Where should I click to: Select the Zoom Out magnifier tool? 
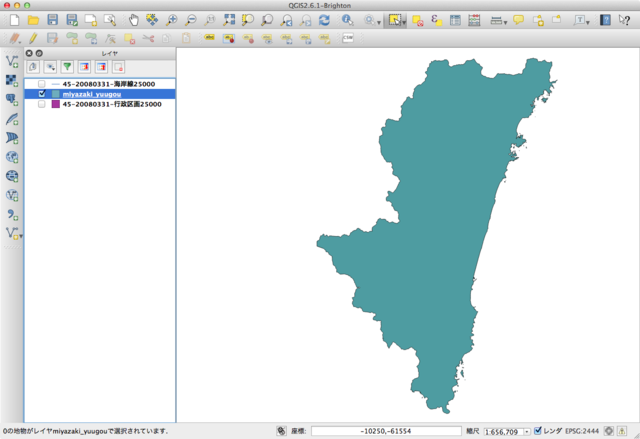(x=190, y=20)
